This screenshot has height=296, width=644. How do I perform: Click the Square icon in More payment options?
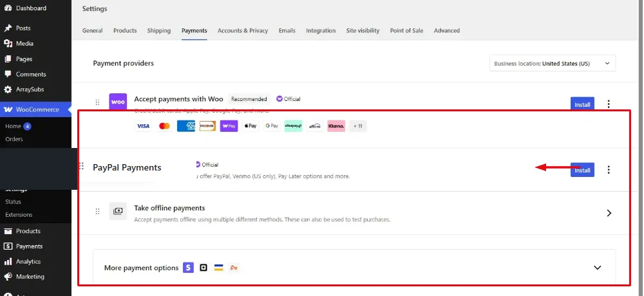point(204,268)
